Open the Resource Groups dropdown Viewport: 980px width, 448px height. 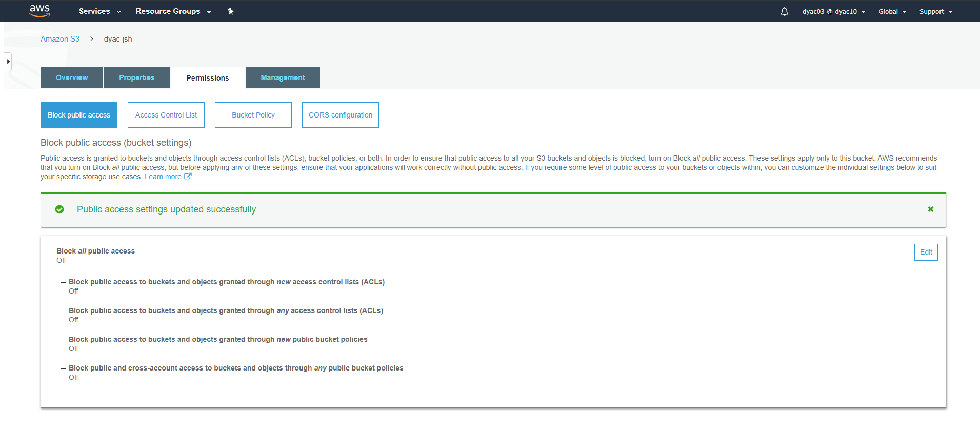tap(173, 11)
